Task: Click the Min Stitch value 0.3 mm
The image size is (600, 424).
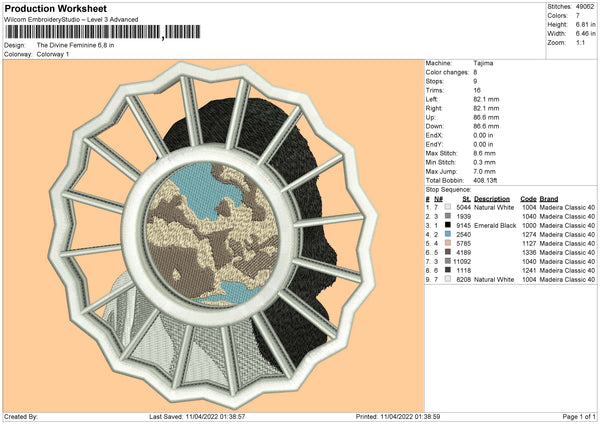Action: point(484,162)
